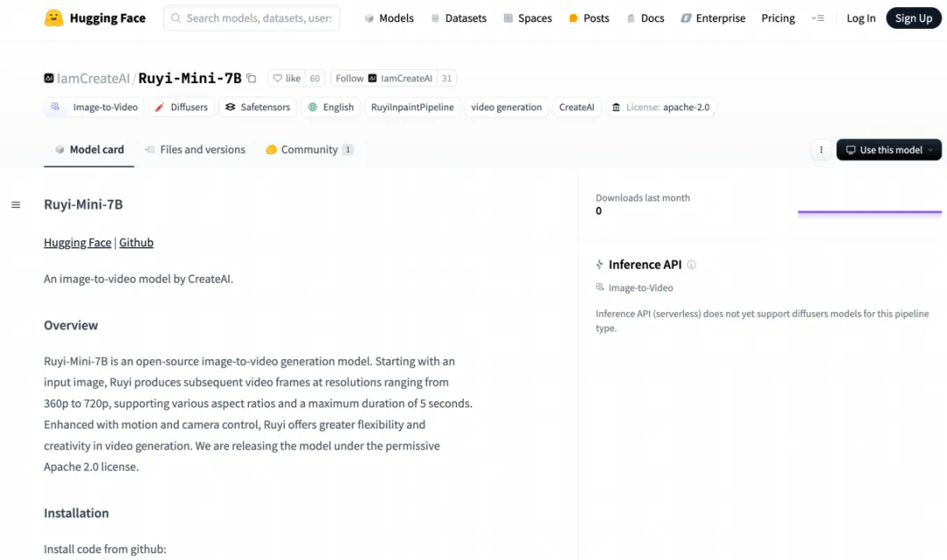Open the Community tab

pos(309,150)
